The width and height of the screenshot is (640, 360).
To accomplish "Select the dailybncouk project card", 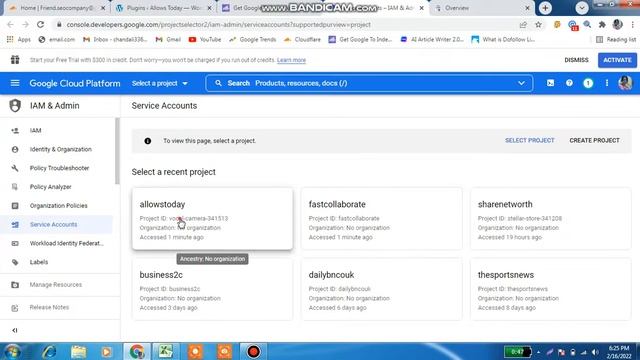I will point(382,289).
